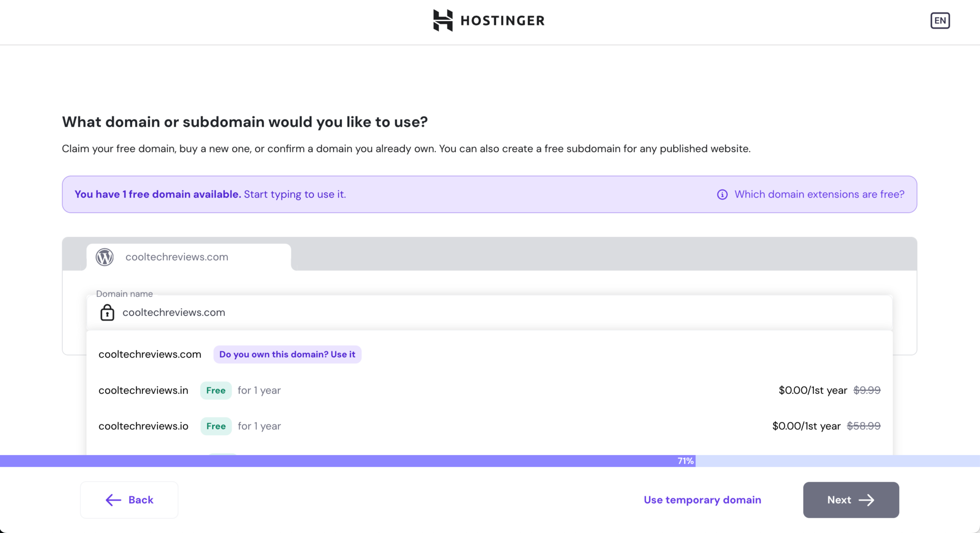Click the Next button
This screenshot has height=533, width=980.
click(x=839, y=500)
